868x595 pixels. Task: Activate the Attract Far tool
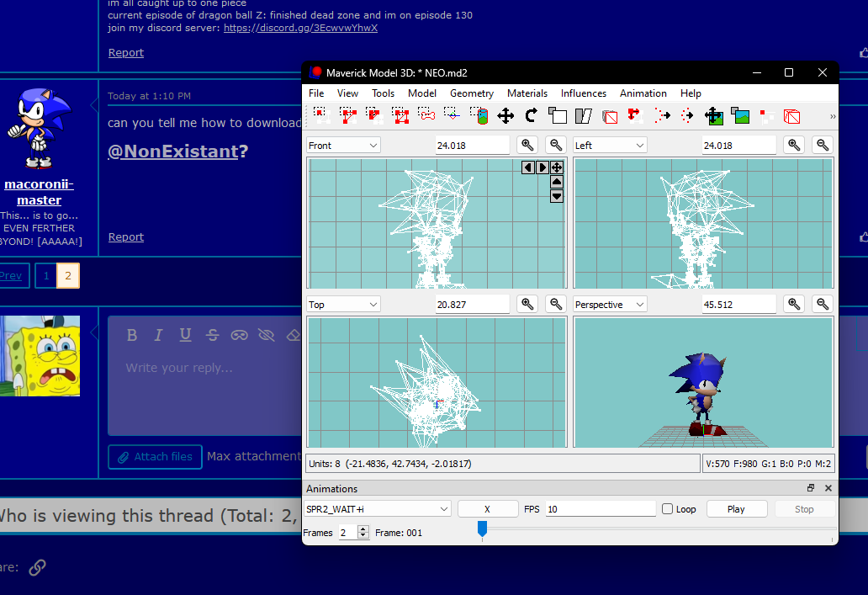(x=662, y=116)
